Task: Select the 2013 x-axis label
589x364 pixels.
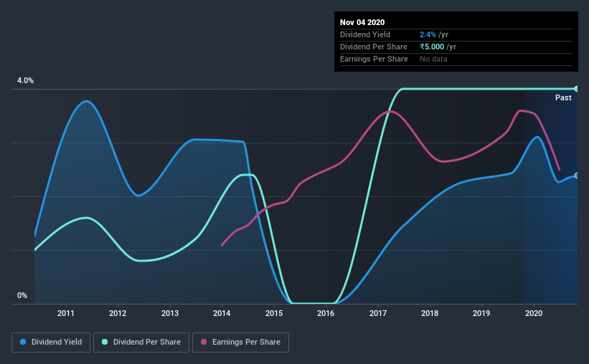Action: point(170,313)
